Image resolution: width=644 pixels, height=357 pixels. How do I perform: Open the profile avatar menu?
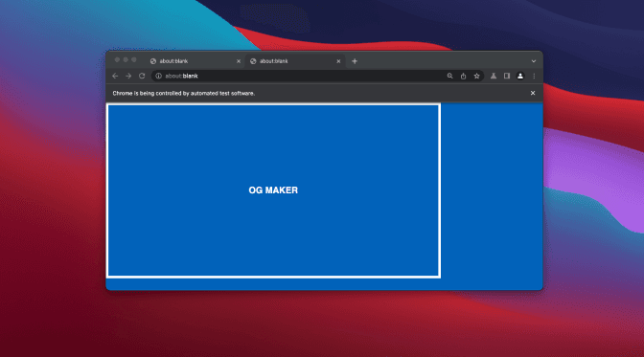pos(520,76)
